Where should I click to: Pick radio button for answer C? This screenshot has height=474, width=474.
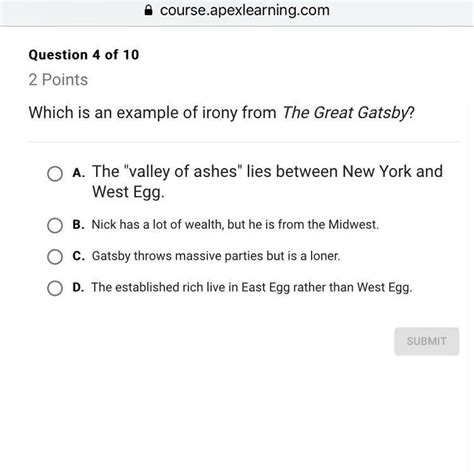pyautogui.click(x=55, y=257)
